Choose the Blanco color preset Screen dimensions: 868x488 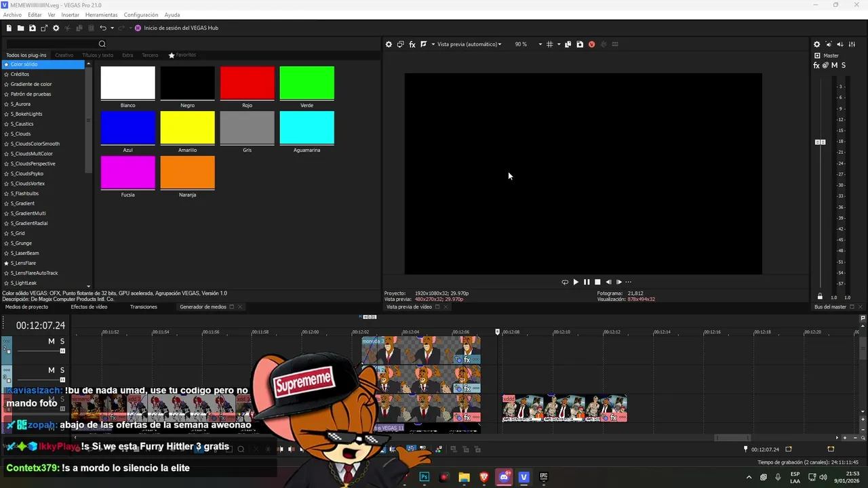click(127, 83)
